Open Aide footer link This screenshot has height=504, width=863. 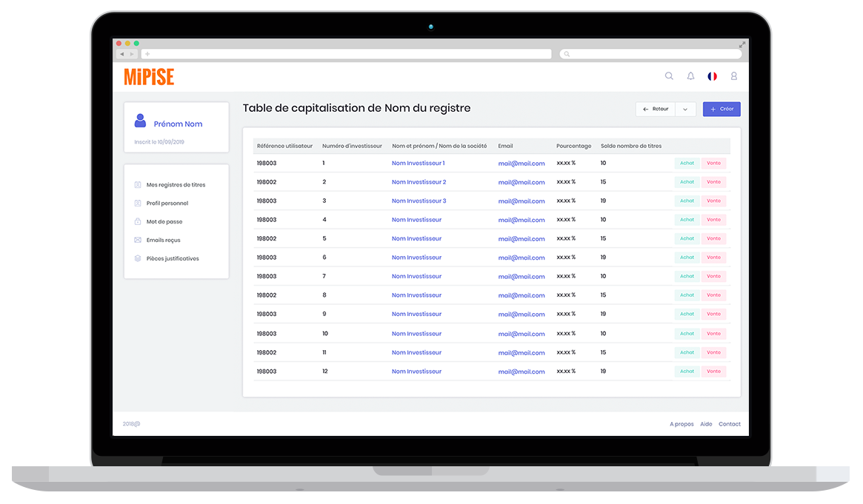706,424
